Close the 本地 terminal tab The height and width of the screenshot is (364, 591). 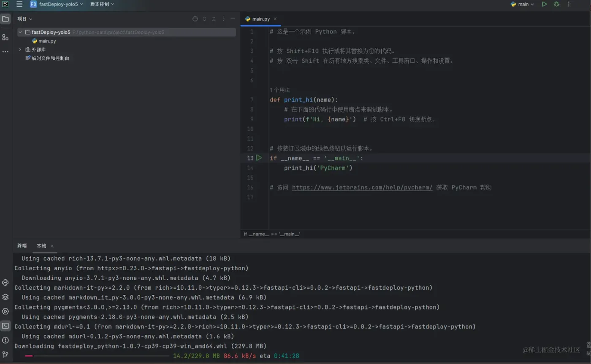(x=52, y=246)
